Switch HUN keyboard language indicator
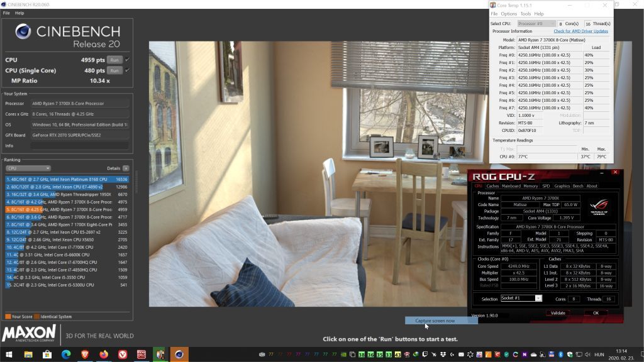This screenshot has width=644, height=362. pos(599,354)
